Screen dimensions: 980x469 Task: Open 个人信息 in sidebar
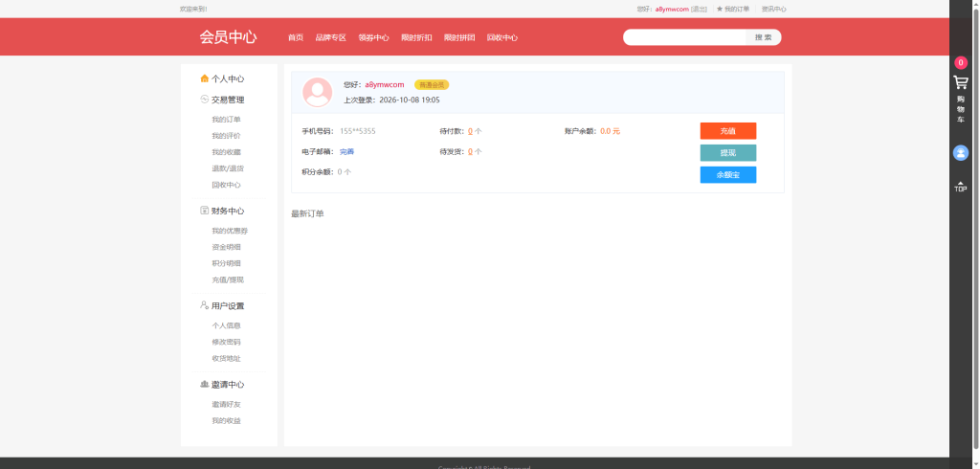(226, 325)
